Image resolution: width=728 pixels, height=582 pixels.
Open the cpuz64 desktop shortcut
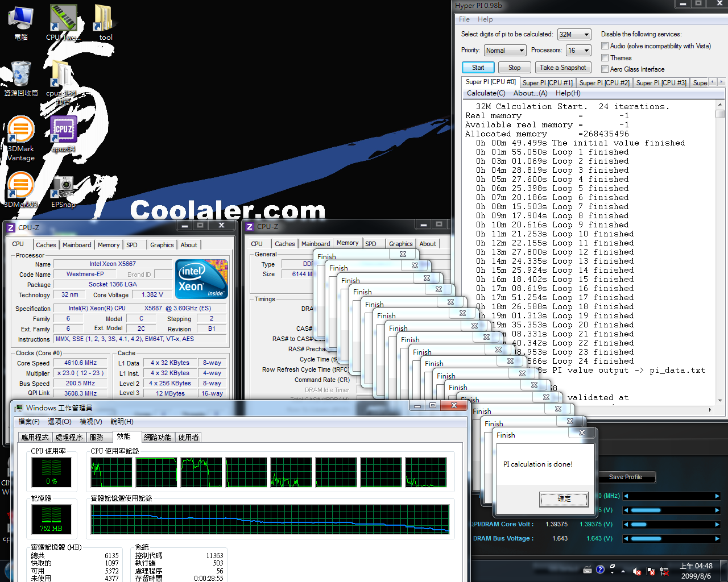(63, 131)
